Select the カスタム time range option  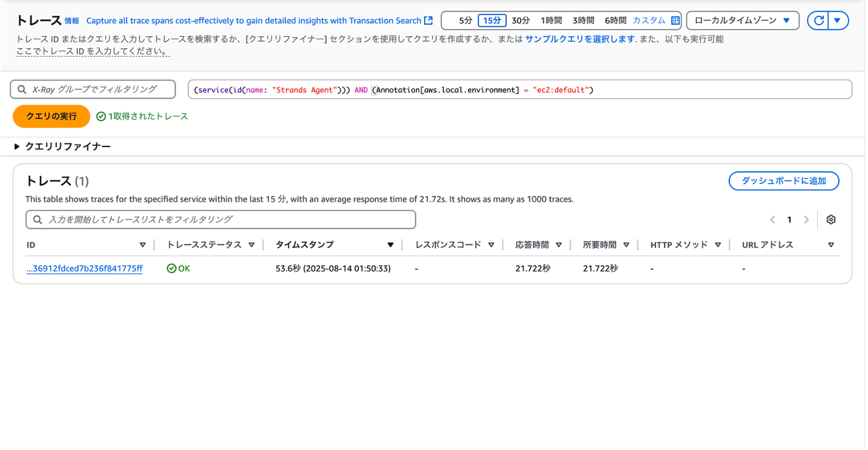649,21
